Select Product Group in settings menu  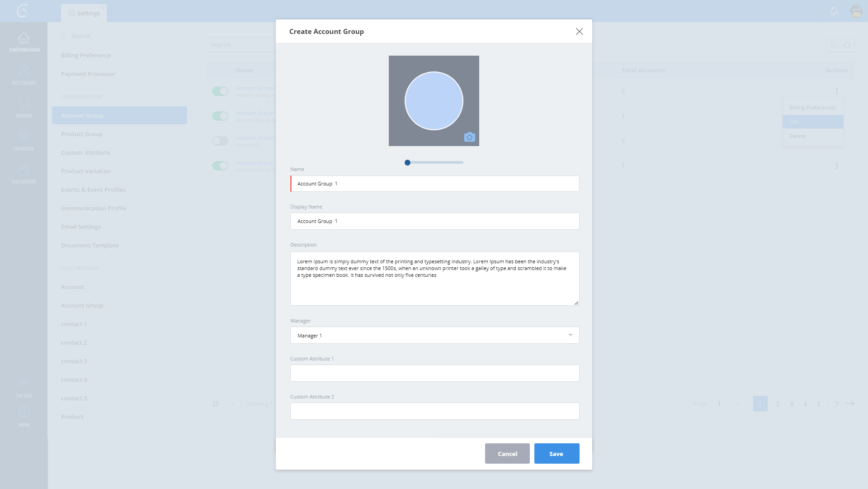point(82,134)
